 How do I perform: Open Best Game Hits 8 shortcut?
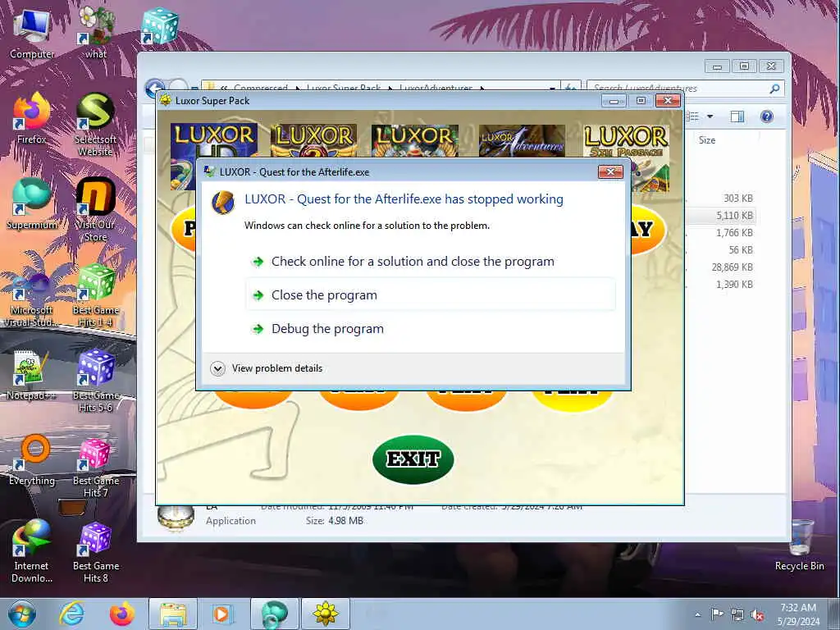tap(95, 552)
